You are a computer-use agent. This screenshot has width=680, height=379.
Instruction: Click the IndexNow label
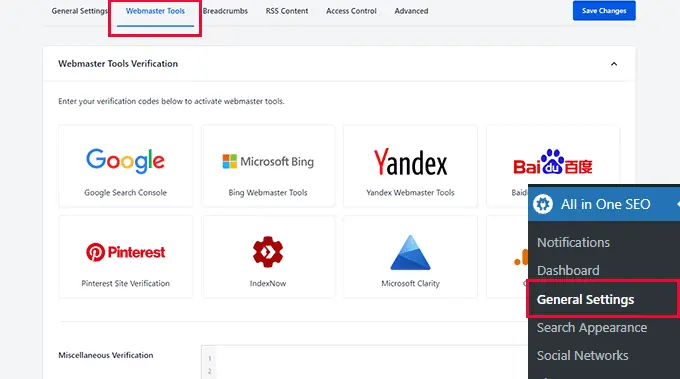[268, 283]
